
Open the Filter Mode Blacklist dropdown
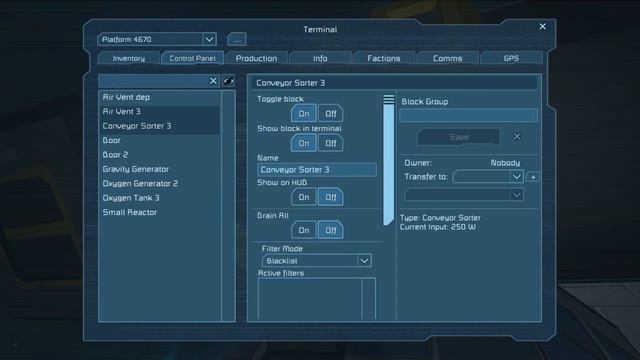coord(316,260)
